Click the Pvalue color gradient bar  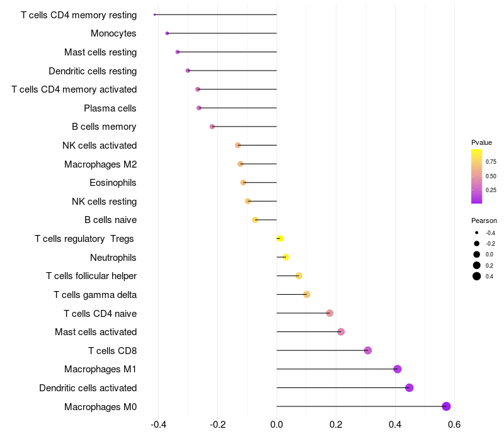point(477,176)
